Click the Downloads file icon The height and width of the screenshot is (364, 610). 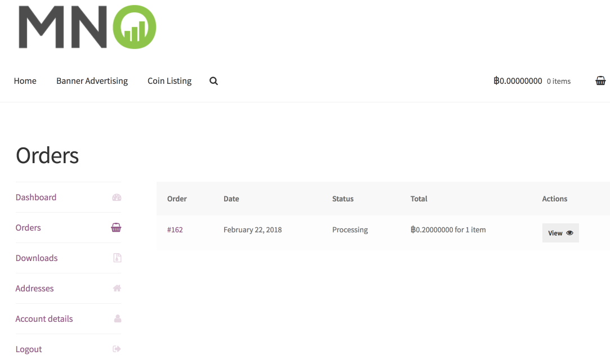117,258
